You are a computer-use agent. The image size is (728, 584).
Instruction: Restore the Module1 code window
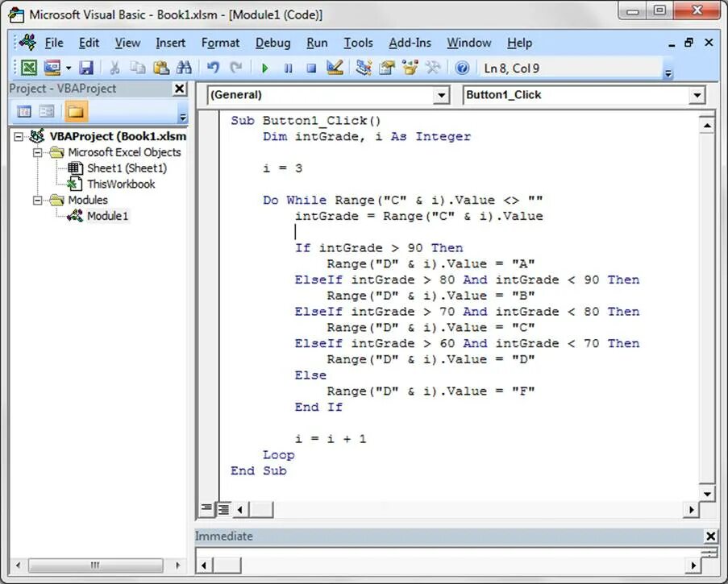(688, 43)
